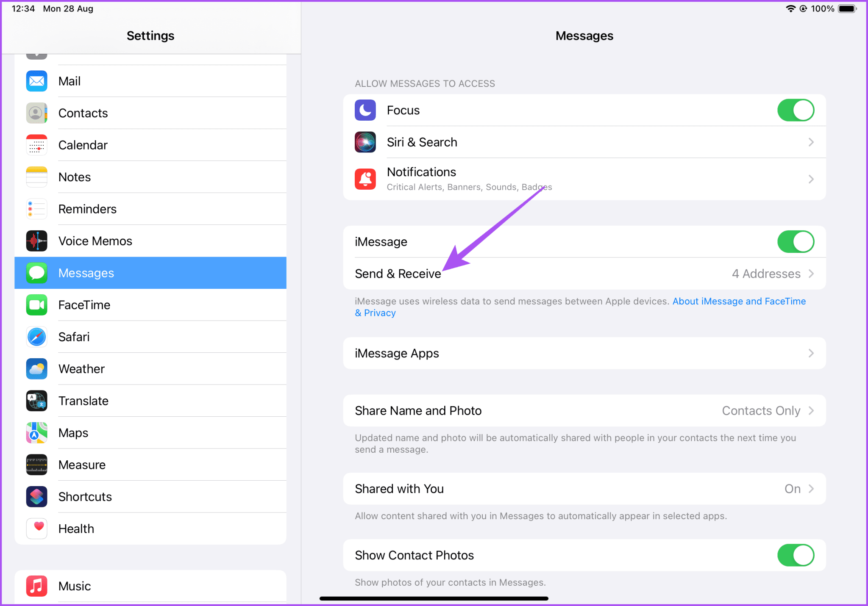Select the Contacts icon in sidebar
The height and width of the screenshot is (606, 868).
coord(36,113)
